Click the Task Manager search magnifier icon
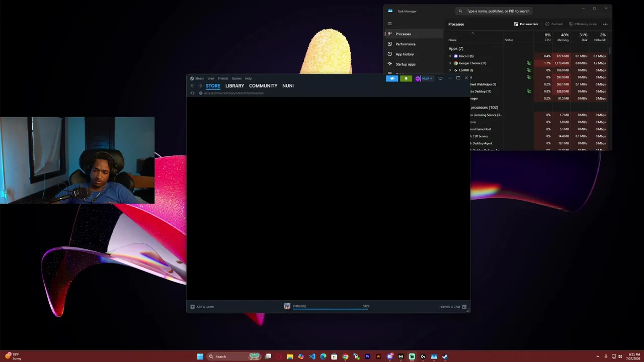Image resolution: width=644 pixels, height=362 pixels. click(x=460, y=11)
